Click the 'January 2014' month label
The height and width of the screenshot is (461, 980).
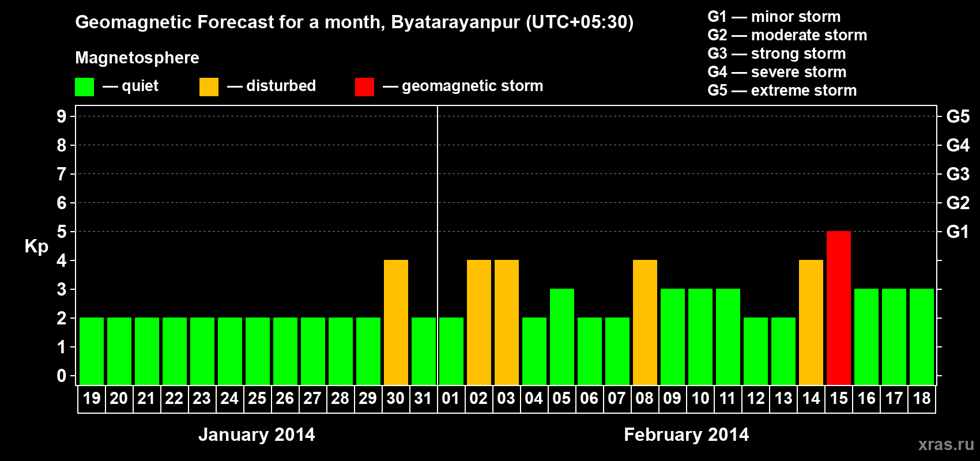(257, 434)
